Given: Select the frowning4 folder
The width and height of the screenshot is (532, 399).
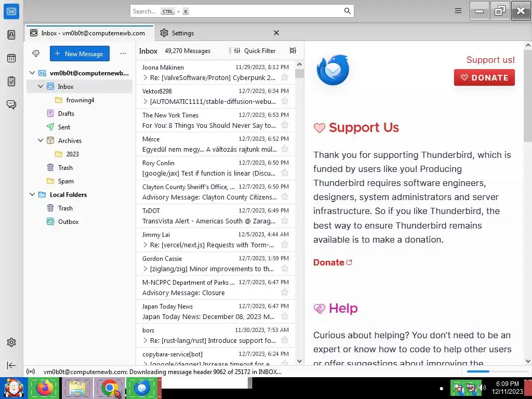Looking at the screenshot, I should click(79, 100).
